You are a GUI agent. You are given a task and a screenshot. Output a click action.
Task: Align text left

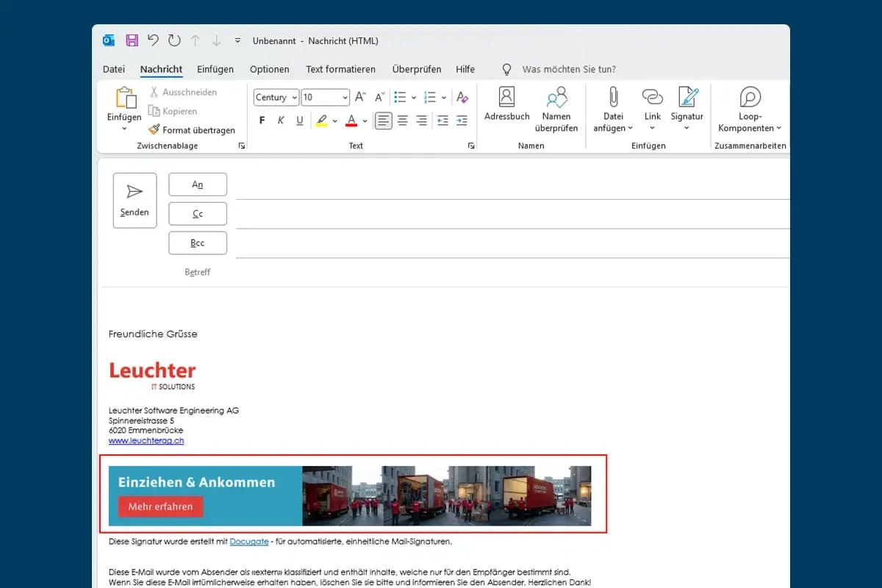point(384,121)
